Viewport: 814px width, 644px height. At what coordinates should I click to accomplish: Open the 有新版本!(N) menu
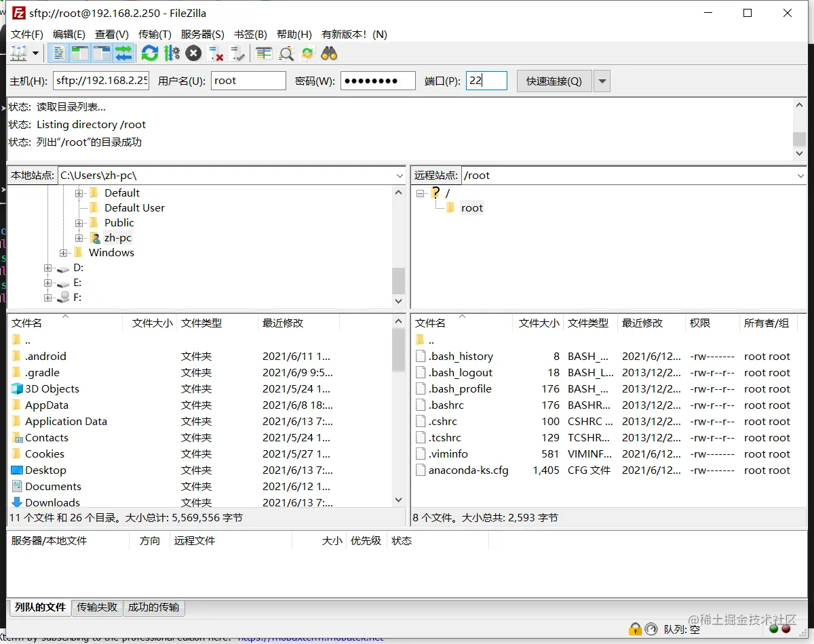354,34
